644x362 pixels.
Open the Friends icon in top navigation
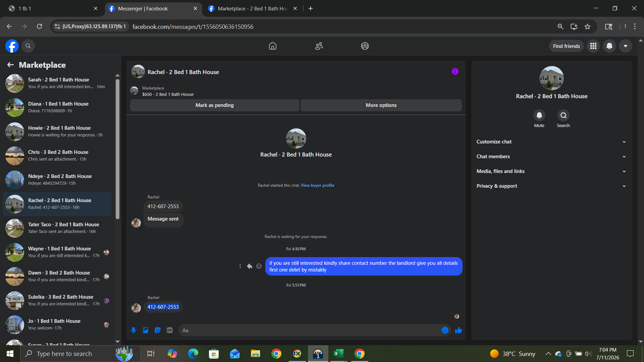[319, 46]
